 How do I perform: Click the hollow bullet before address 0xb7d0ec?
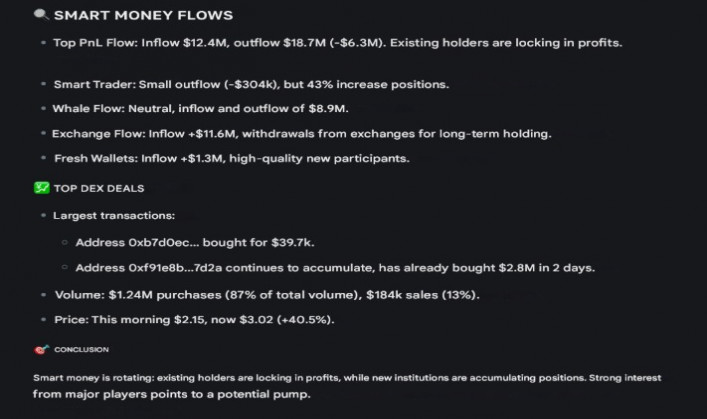tap(65, 242)
